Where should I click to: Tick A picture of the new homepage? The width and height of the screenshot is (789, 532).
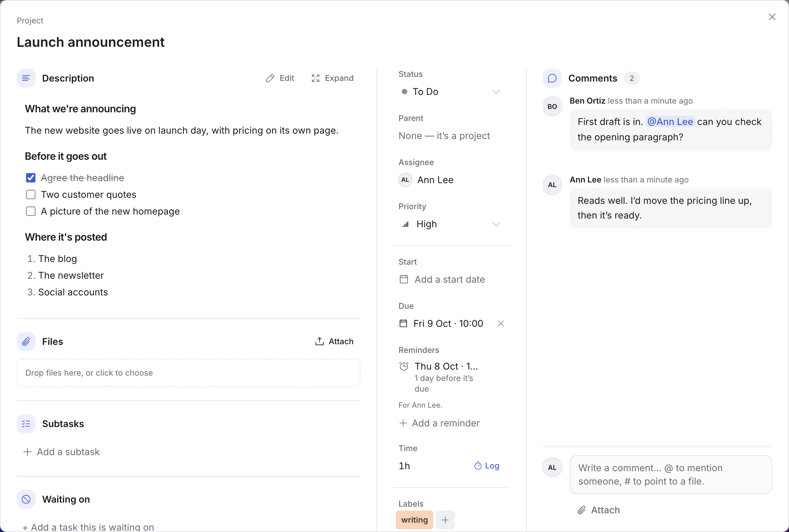31,212
